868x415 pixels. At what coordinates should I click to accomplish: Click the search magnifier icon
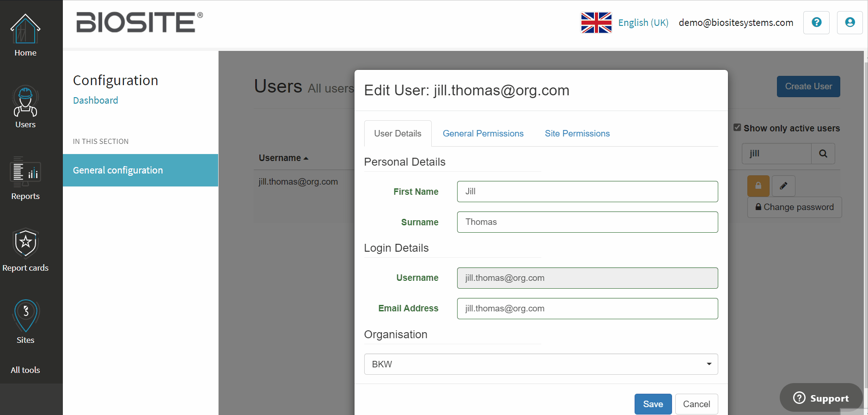[x=823, y=154]
